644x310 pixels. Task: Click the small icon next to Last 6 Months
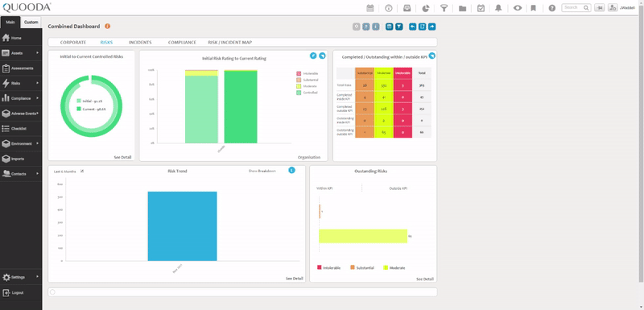click(81, 171)
